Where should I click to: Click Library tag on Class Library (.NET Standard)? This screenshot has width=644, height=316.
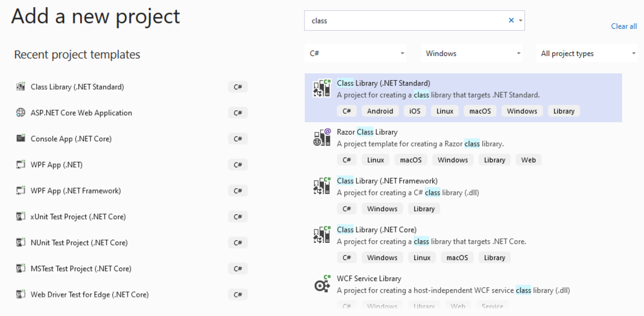564,111
